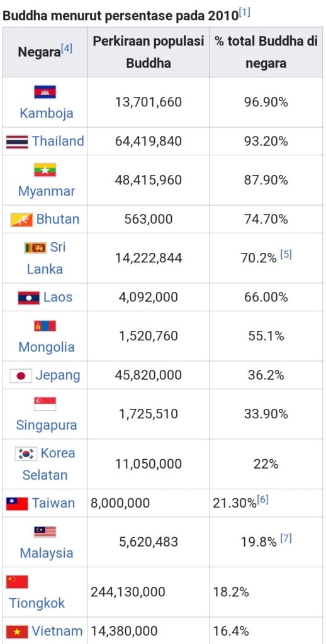The width and height of the screenshot is (326, 644).
Task: Click the Thailand flag icon
Action: 17,142
